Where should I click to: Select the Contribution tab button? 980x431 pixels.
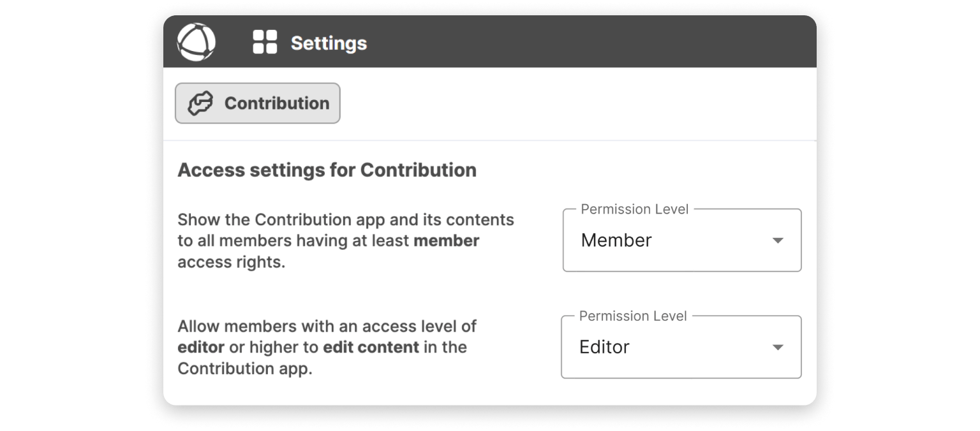(258, 103)
